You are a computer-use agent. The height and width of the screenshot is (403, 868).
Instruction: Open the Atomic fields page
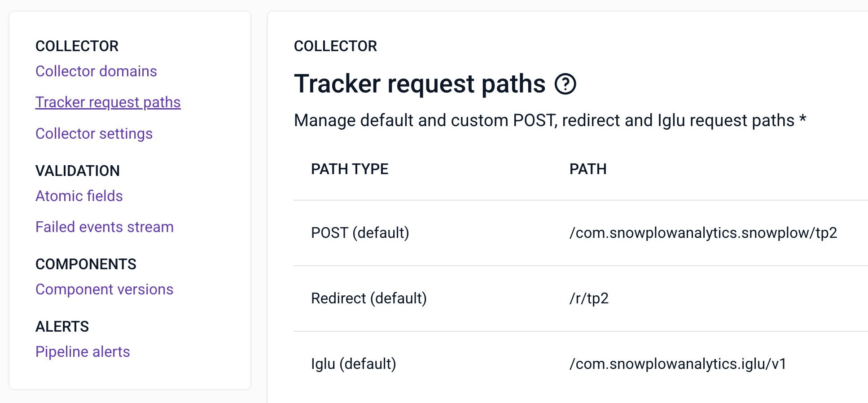click(79, 196)
